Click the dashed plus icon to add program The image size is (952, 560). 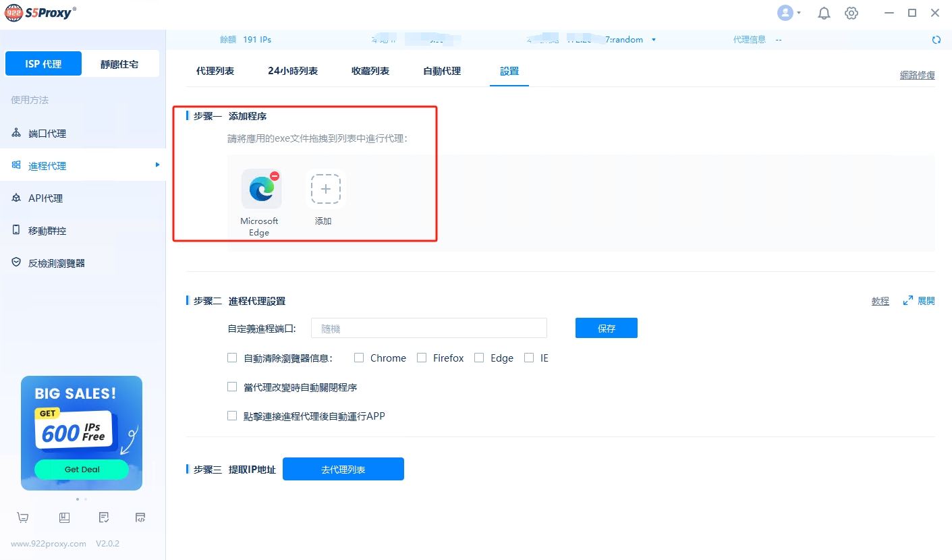click(x=325, y=190)
